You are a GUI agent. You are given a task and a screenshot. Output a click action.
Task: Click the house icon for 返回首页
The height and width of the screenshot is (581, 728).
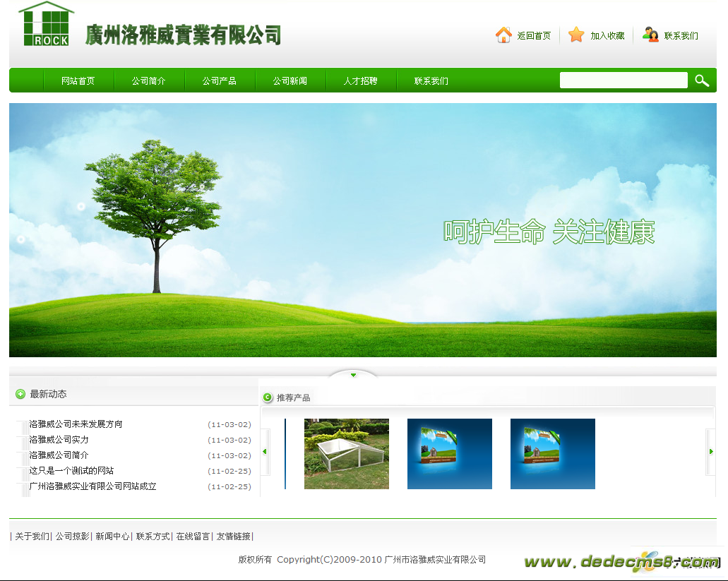[503, 35]
